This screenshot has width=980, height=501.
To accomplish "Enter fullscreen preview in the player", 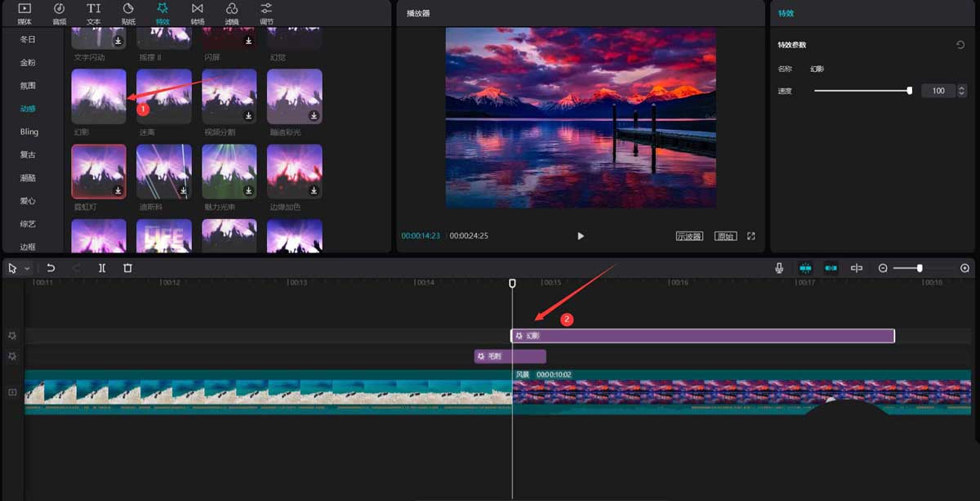I will (751, 236).
